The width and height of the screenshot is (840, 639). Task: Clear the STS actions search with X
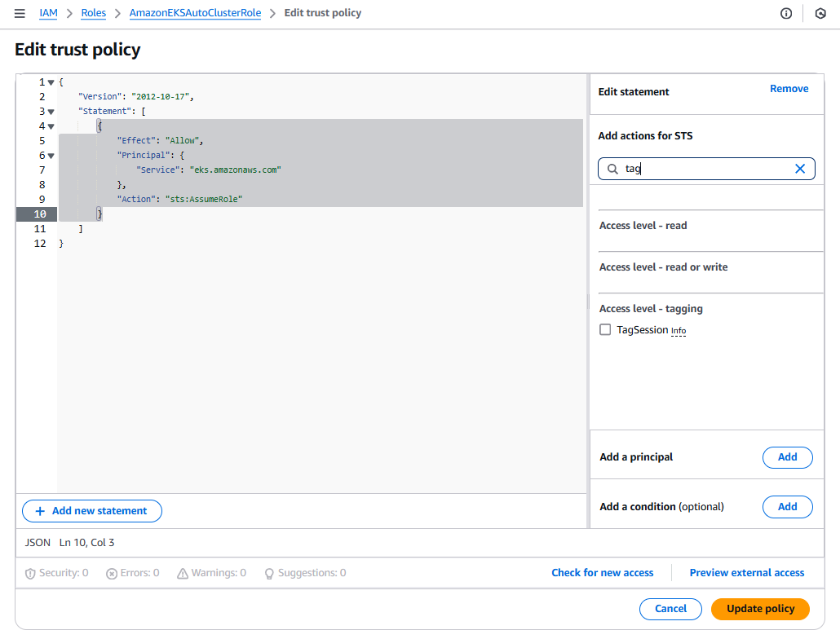(800, 169)
